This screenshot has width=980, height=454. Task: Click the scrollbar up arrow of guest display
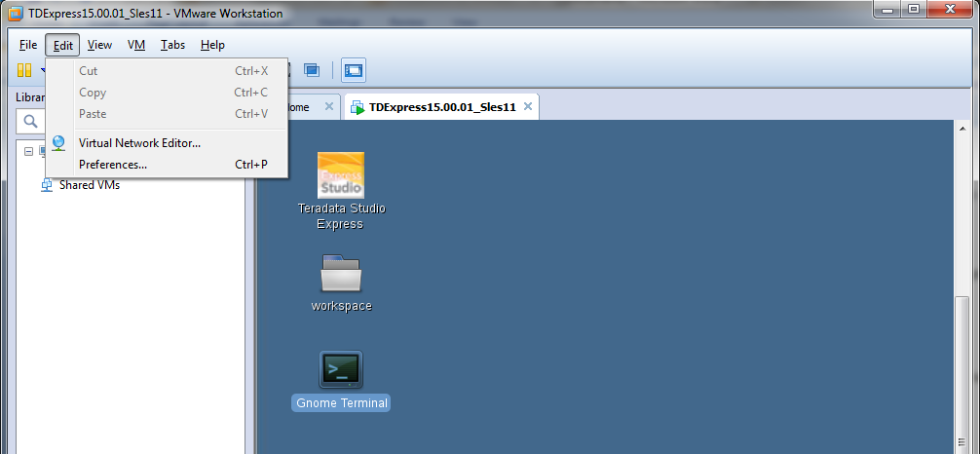(961, 128)
